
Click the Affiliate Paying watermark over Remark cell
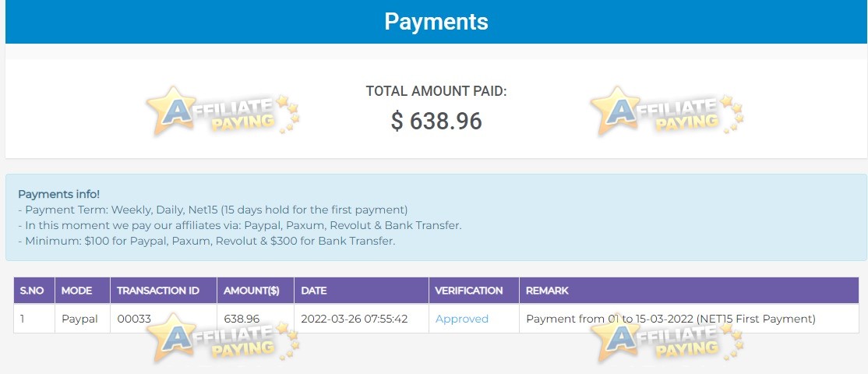pos(667,337)
